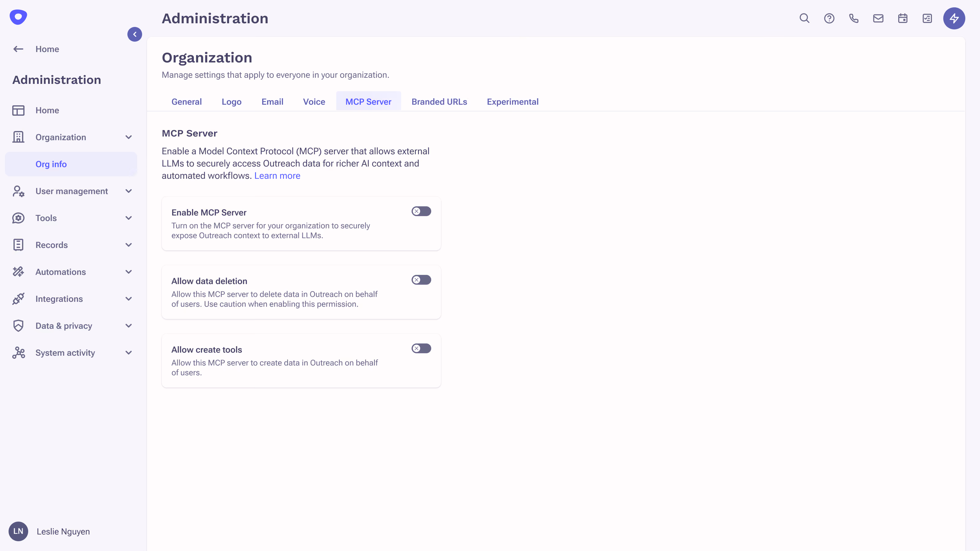980x551 pixels.
Task: Open the Experimental tab
Action: (x=512, y=102)
